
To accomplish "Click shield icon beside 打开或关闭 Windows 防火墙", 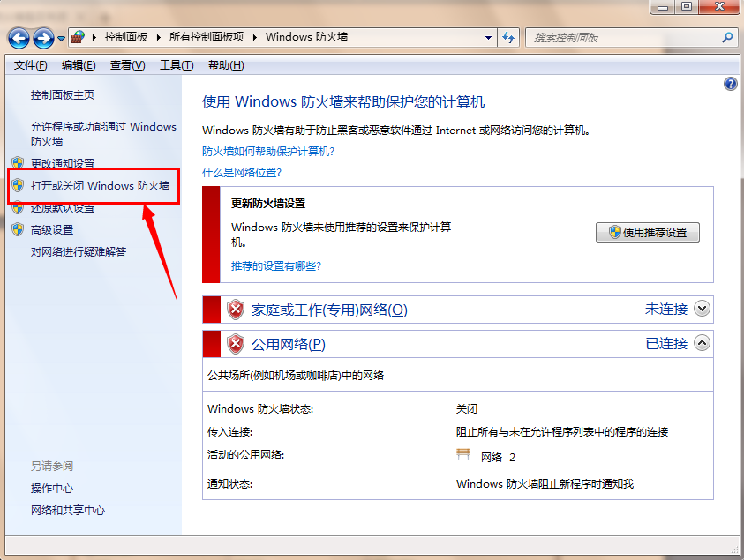I will click(18, 185).
